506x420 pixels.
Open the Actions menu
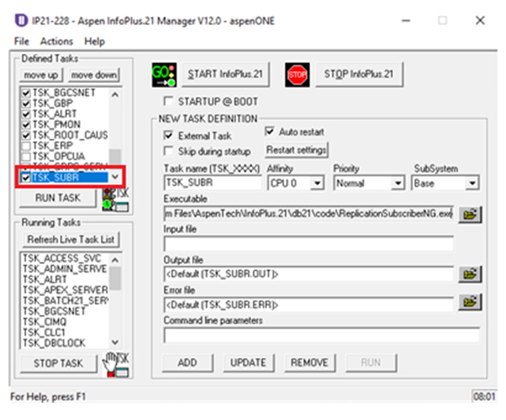[57, 41]
